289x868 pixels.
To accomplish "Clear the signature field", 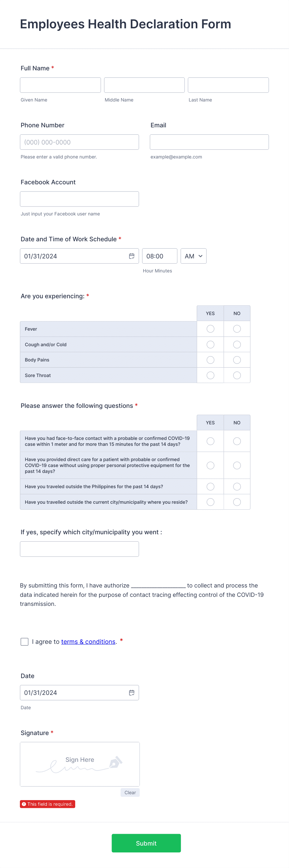I will point(130,792).
